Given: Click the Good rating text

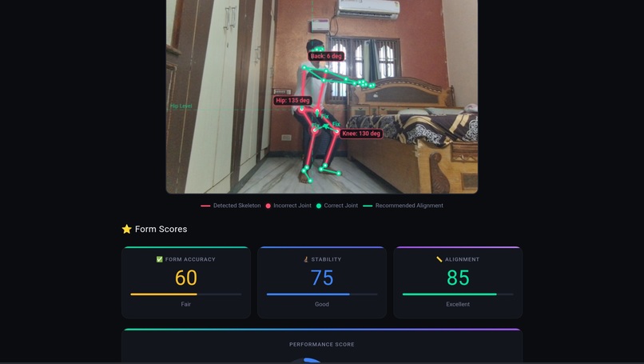Looking at the screenshot, I should tap(321, 304).
